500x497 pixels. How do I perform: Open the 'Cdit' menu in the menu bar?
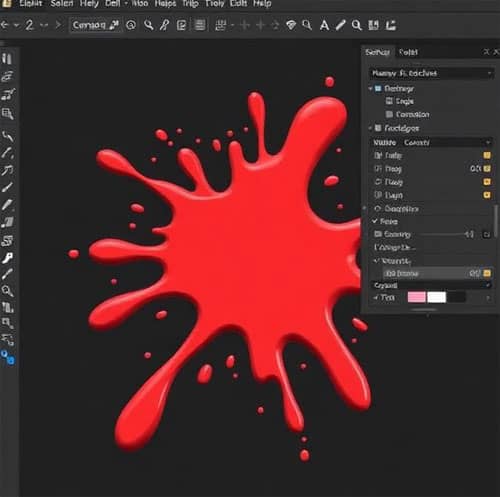point(238,4)
